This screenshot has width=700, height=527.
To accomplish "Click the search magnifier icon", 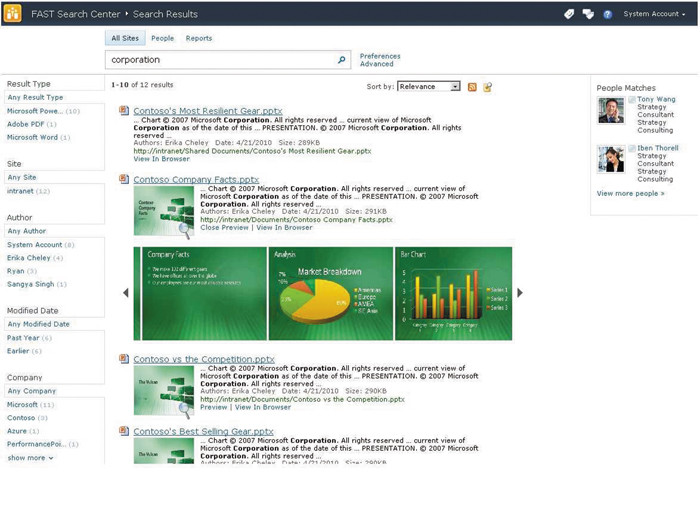I will pyautogui.click(x=341, y=60).
